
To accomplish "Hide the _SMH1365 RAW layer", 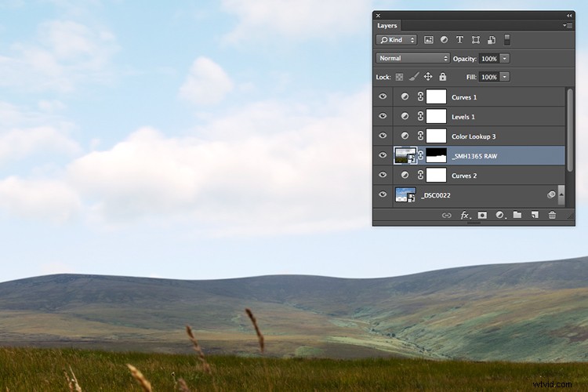I will pyautogui.click(x=383, y=155).
